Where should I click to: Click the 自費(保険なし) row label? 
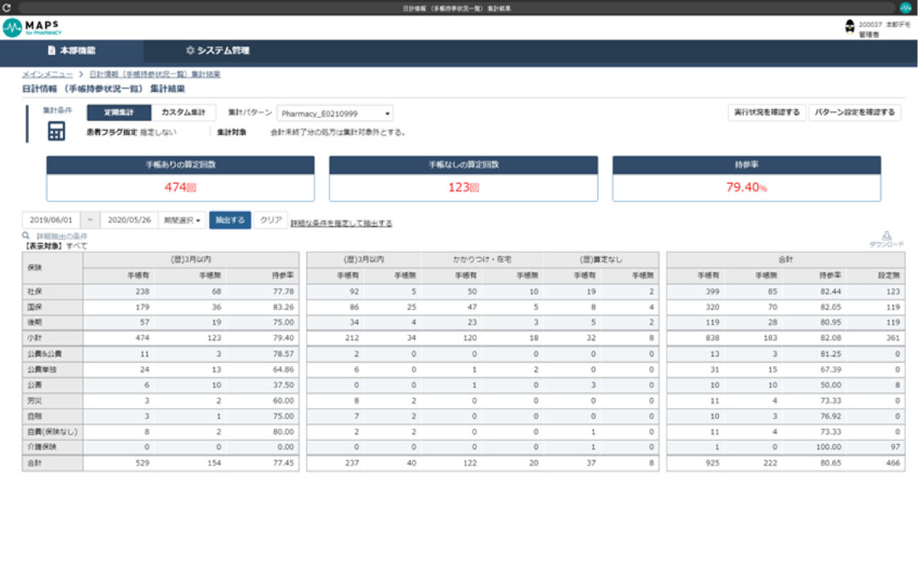click(x=52, y=432)
